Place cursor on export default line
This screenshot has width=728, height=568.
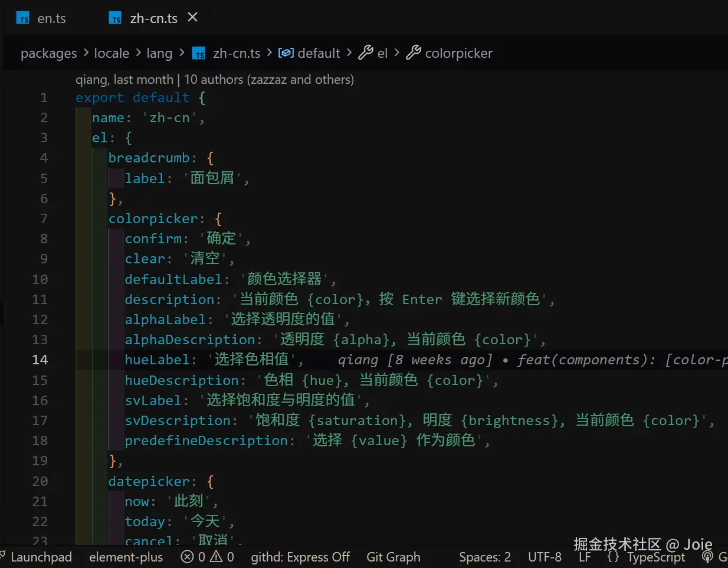click(x=140, y=97)
